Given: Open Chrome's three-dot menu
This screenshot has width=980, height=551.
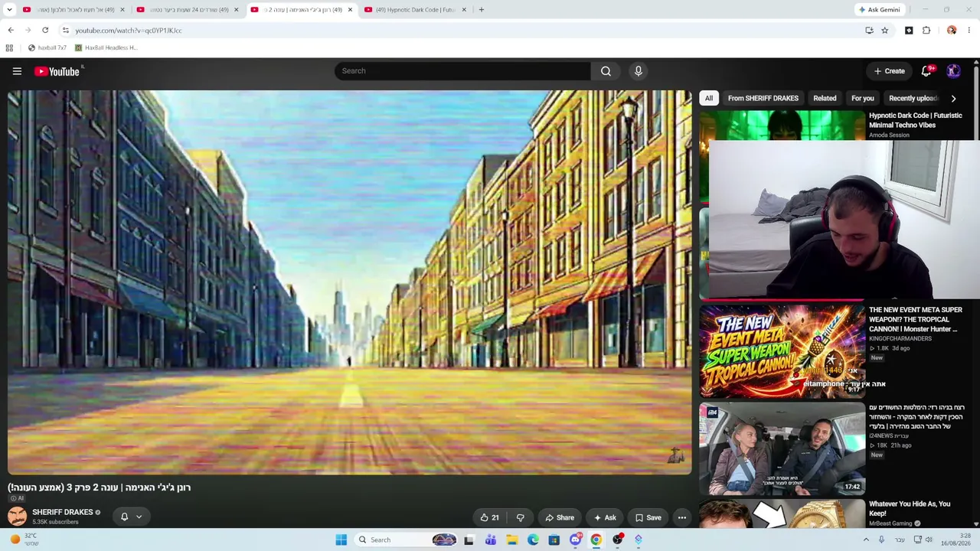Looking at the screenshot, I should [x=969, y=31].
